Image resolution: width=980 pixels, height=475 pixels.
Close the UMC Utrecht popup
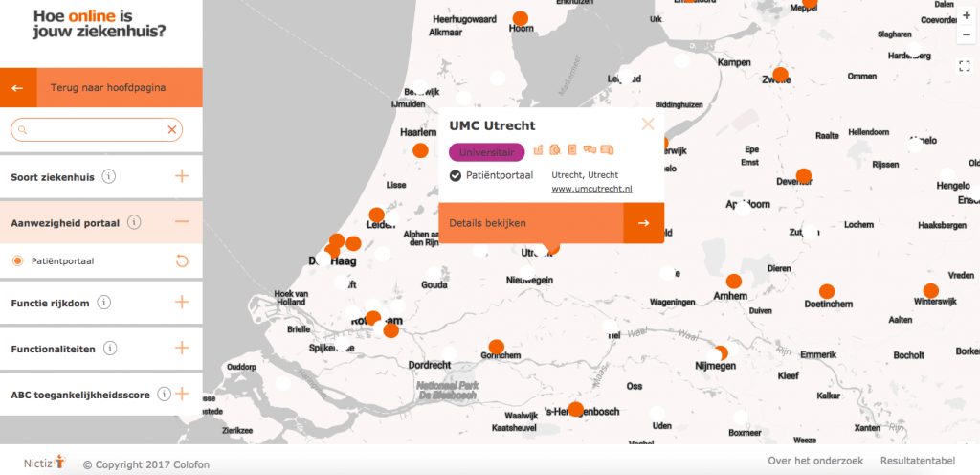[x=648, y=124]
